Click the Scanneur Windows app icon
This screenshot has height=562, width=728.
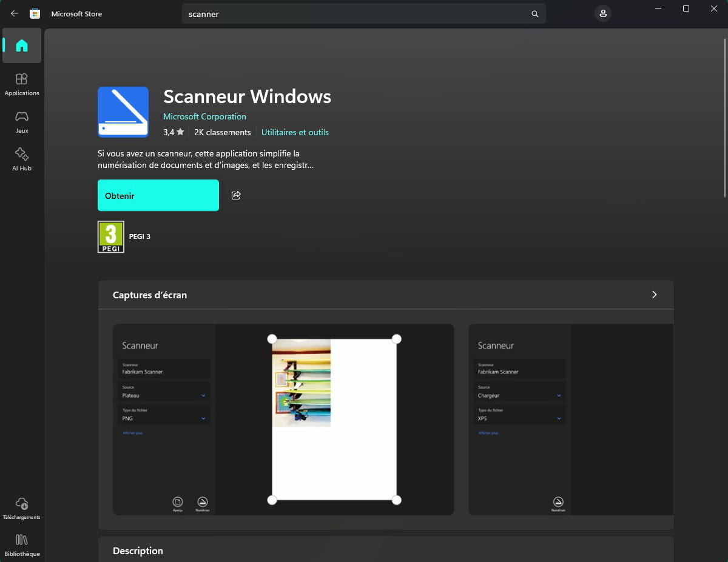point(123,112)
